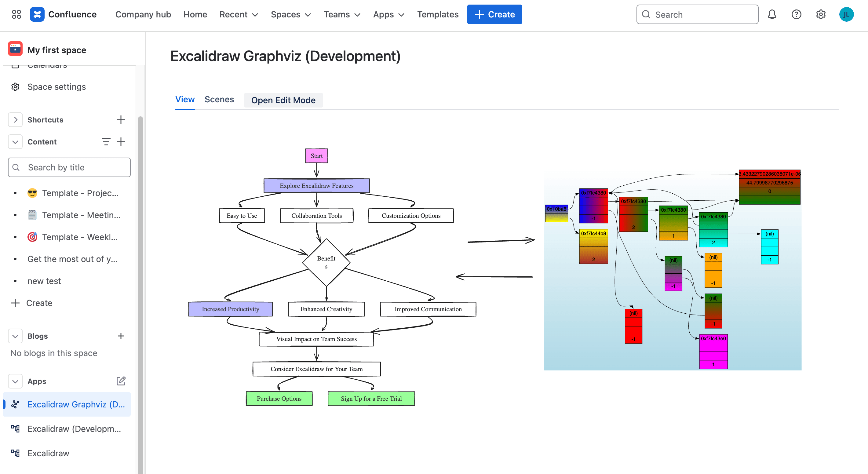Click the Increased Productivity box

point(231,309)
